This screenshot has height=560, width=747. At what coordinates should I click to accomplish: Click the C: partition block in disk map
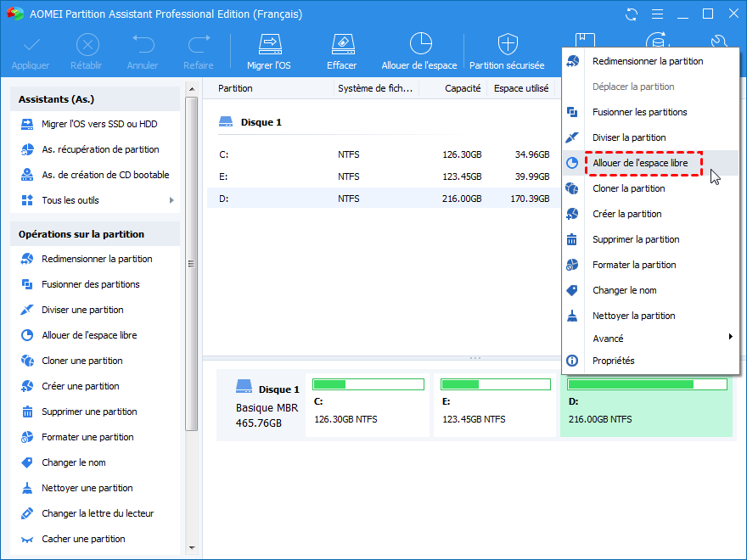(368, 406)
